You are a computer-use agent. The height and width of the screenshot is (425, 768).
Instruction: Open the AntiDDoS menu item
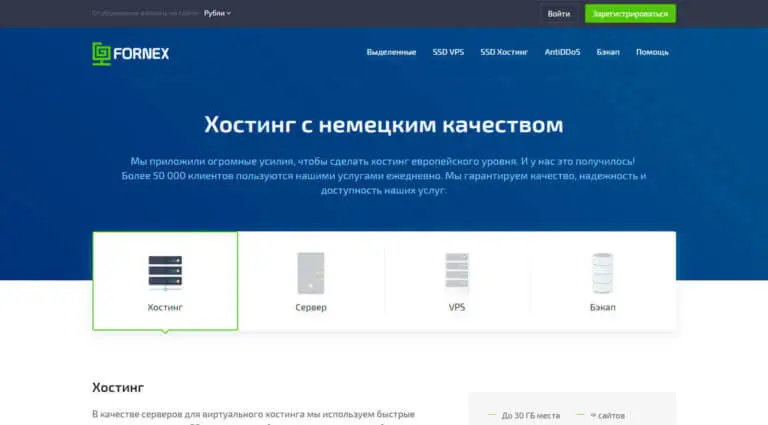[x=562, y=52]
